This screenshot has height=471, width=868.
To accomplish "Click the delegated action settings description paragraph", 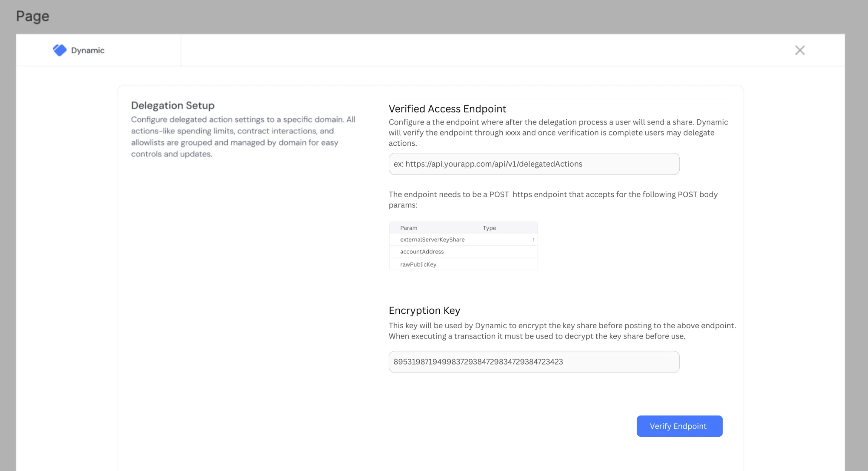I will click(x=243, y=137).
